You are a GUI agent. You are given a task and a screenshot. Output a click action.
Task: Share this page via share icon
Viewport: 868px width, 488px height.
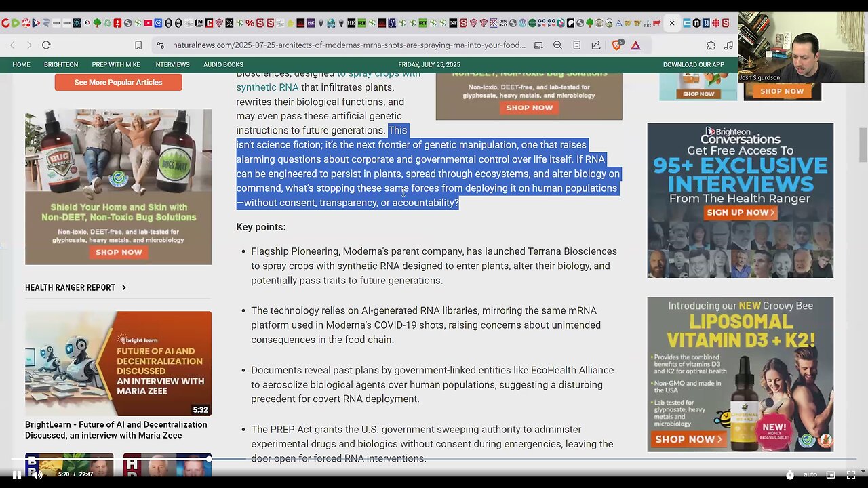595,45
